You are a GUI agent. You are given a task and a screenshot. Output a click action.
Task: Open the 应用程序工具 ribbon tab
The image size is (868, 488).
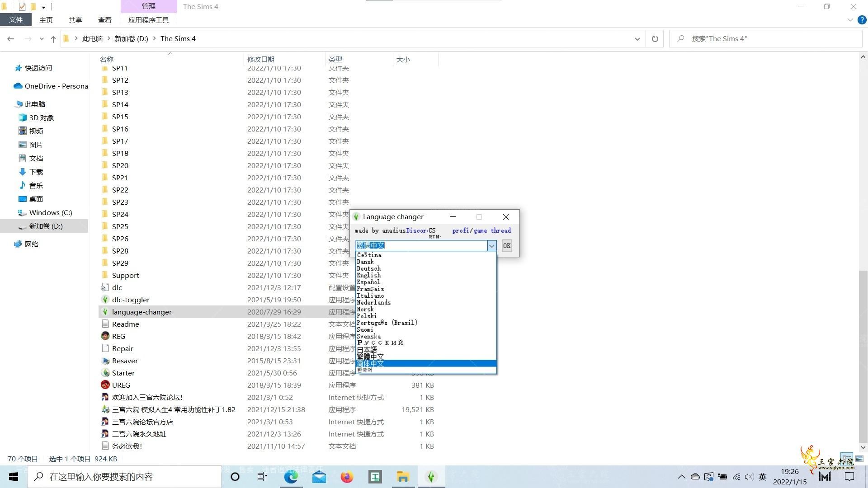[x=148, y=20]
